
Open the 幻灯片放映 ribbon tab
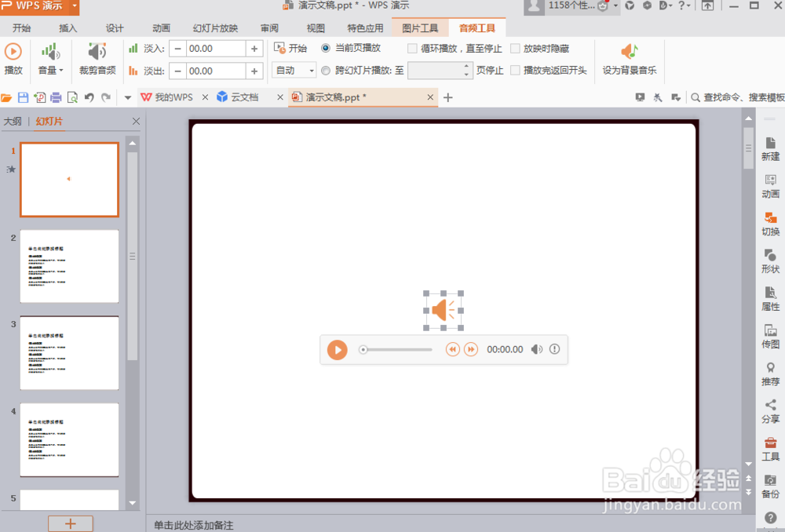coord(215,28)
